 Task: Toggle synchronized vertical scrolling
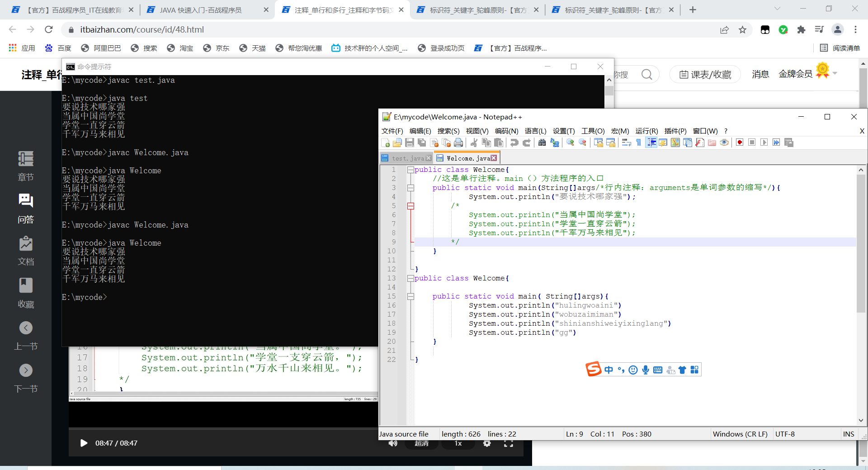[598, 143]
